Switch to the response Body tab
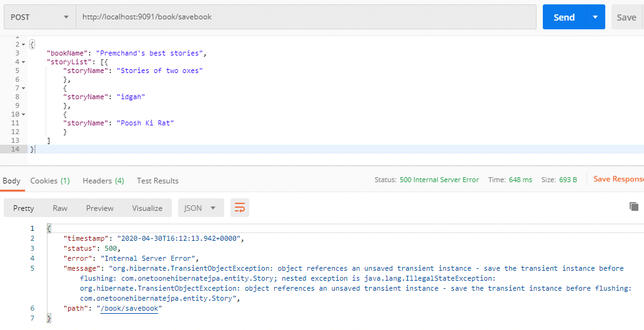 tap(11, 181)
